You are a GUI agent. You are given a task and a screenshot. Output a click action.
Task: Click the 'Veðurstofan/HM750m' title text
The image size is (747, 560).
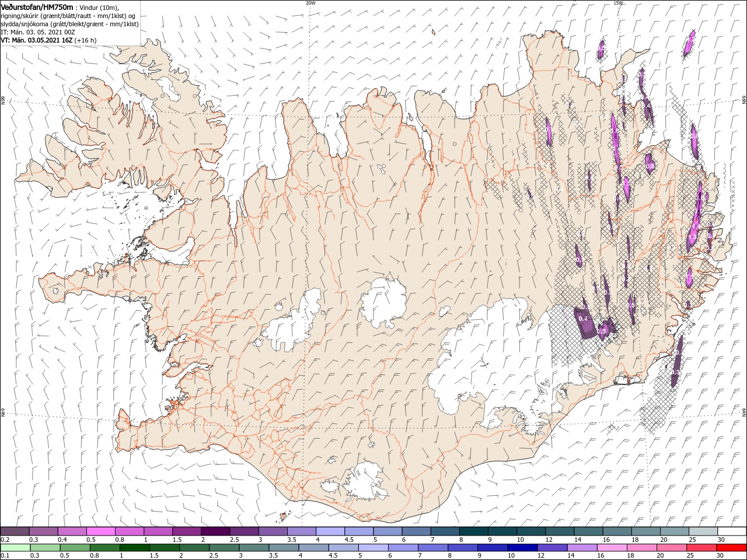37,6
